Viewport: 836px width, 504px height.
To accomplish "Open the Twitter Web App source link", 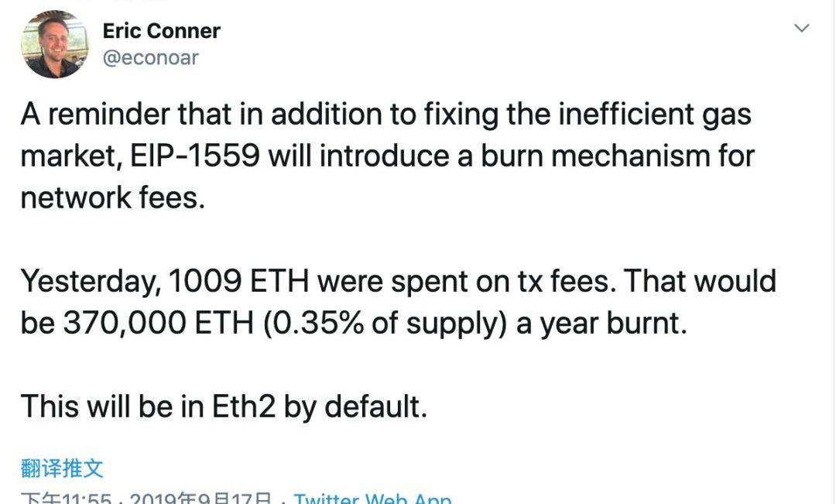I will 372,498.
